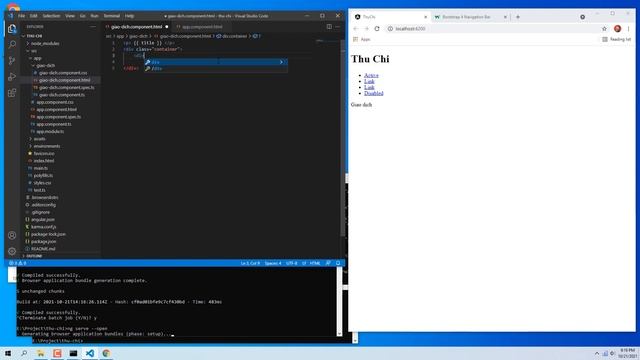Open the Extensions view in VS Code
Image resolution: width=640 pixels, height=360 pixels.
pyautogui.click(x=12, y=93)
